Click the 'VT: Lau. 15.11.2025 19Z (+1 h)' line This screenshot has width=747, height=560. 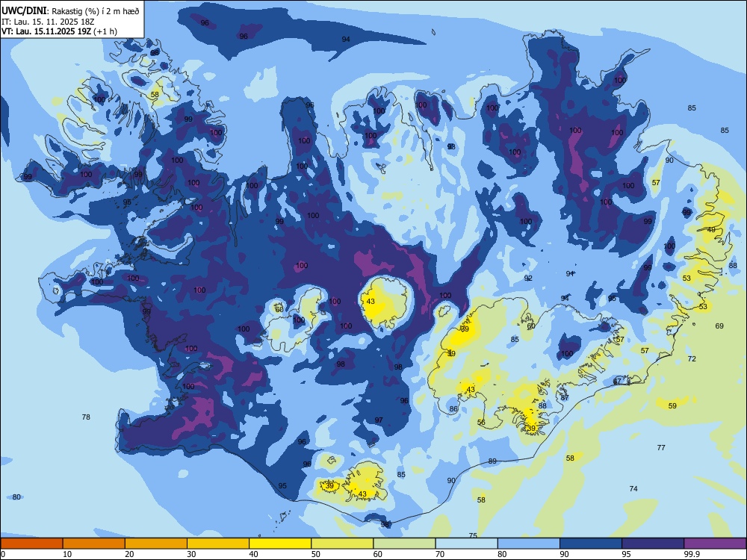59,31
